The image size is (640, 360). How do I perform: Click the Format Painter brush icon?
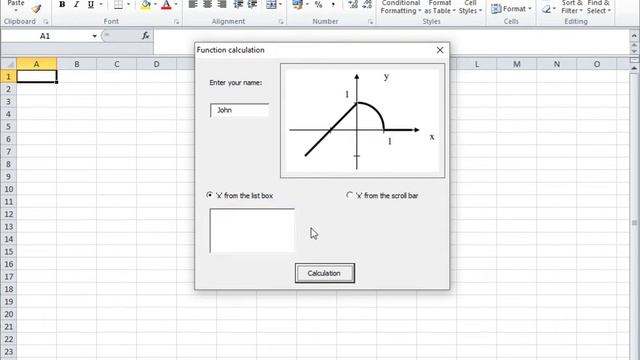37,8
